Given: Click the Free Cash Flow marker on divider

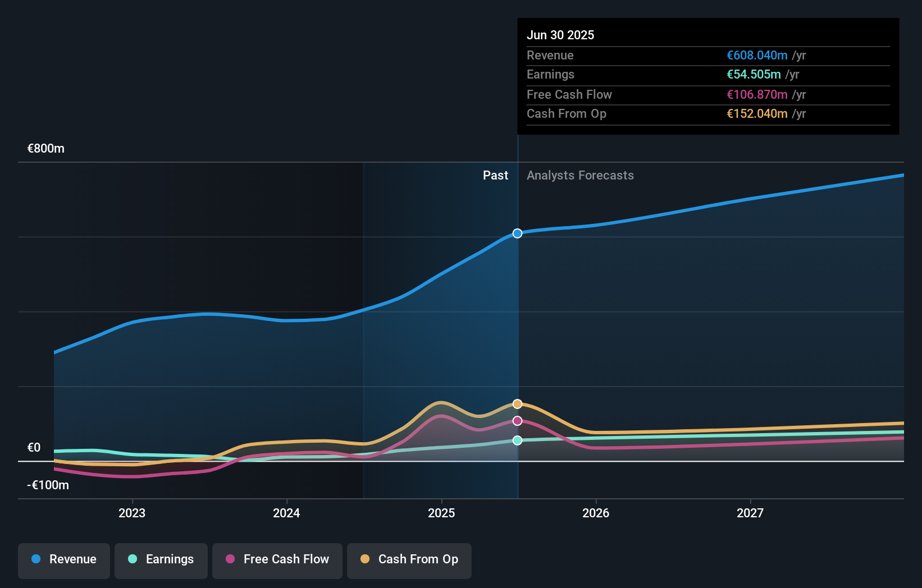Looking at the screenshot, I should click(517, 420).
